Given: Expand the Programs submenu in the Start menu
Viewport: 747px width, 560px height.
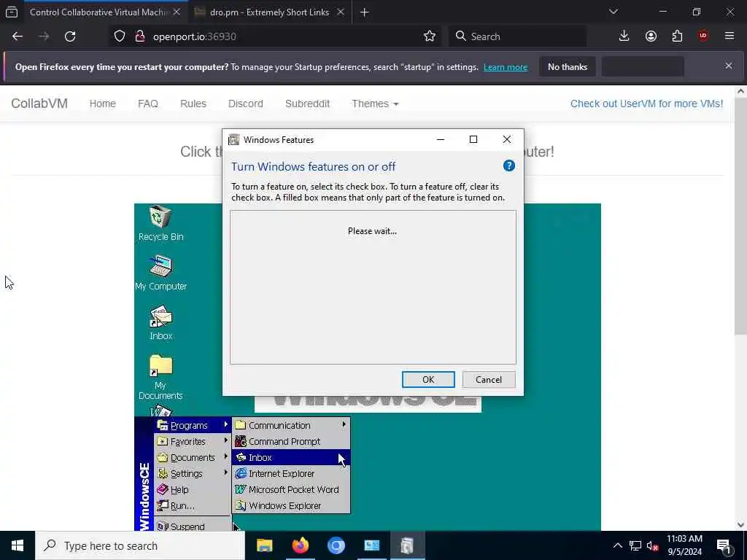Looking at the screenshot, I should pyautogui.click(x=193, y=425).
